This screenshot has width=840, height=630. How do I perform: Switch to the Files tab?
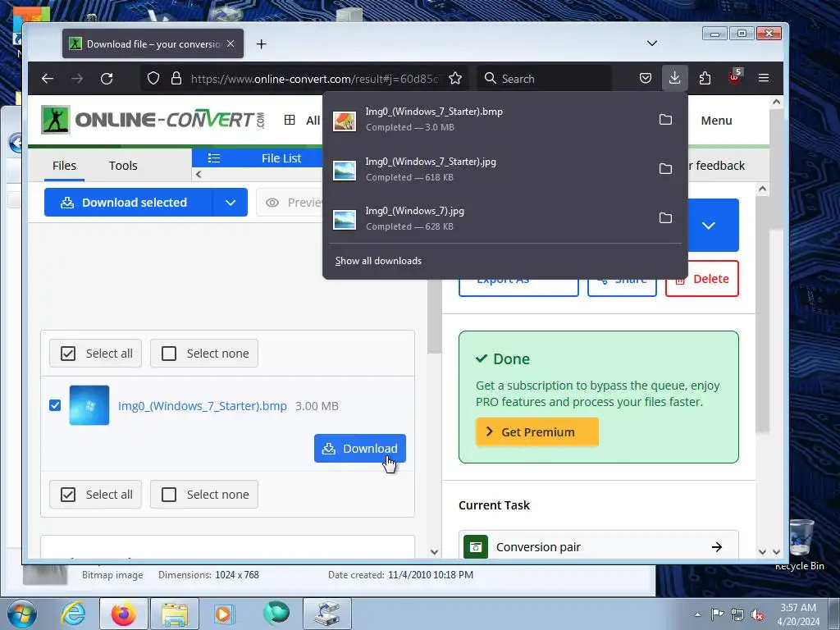pyautogui.click(x=64, y=166)
